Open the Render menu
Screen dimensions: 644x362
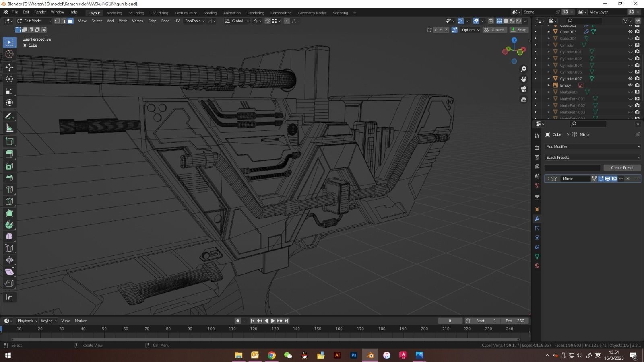(40, 12)
